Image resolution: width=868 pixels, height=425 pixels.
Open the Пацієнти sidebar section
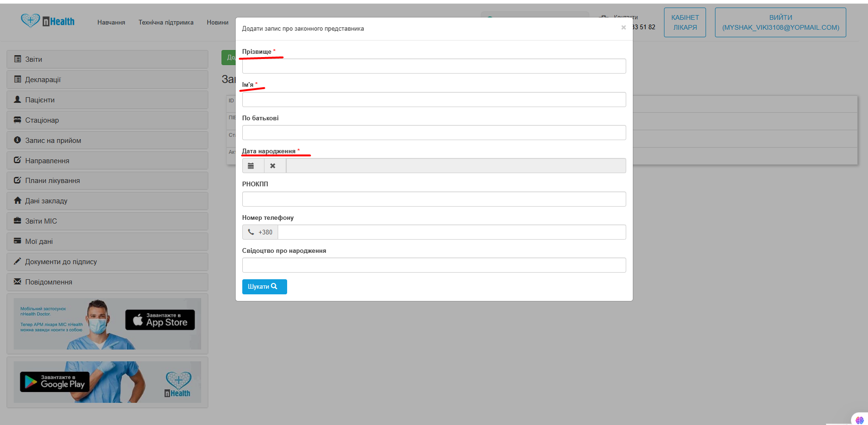[107, 100]
